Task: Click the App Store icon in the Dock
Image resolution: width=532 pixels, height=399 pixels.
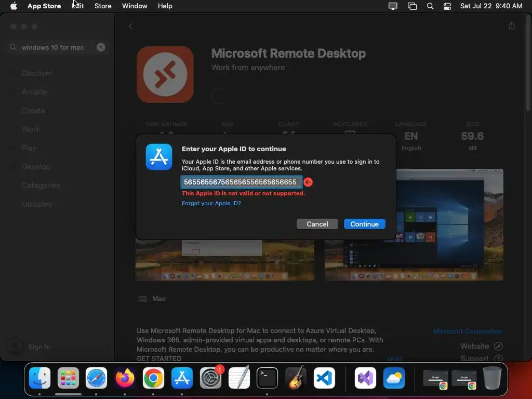Action: [182, 378]
